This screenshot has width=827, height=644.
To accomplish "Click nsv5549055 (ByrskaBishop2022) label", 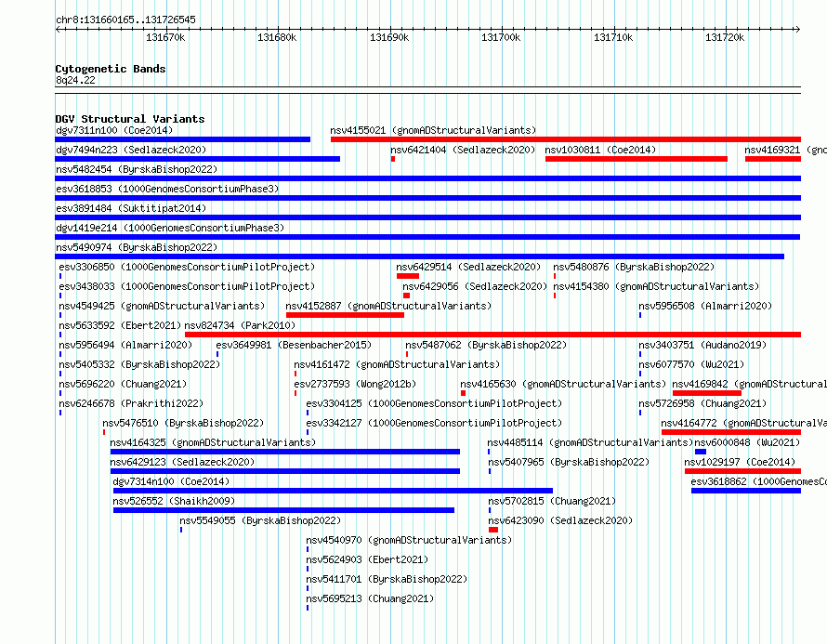I will click(x=260, y=520).
